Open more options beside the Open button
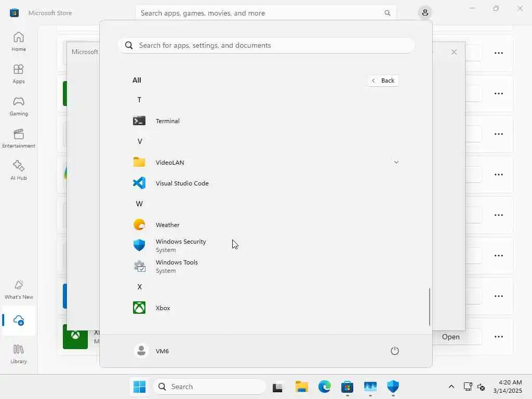This screenshot has width=532, height=399. [498, 337]
